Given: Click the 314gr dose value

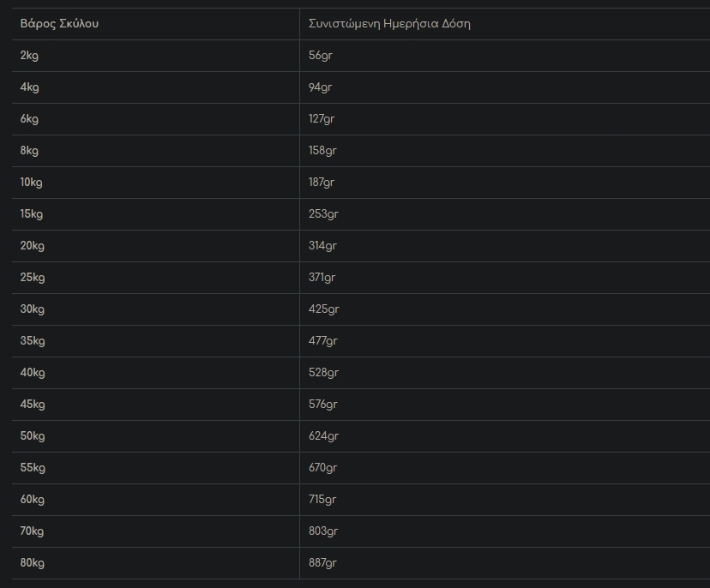Looking at the screenshot, I should point(322,246).
